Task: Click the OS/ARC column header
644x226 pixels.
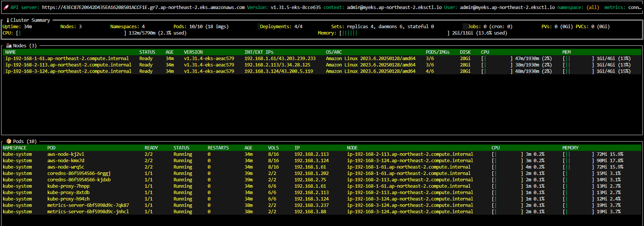Action: 334,52
